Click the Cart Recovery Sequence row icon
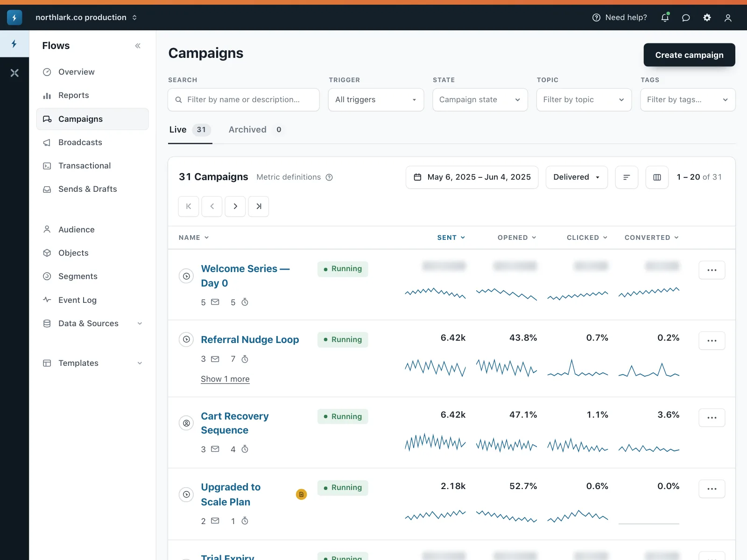The width and height of the screenshot is (747, 560). coord(186,423)
